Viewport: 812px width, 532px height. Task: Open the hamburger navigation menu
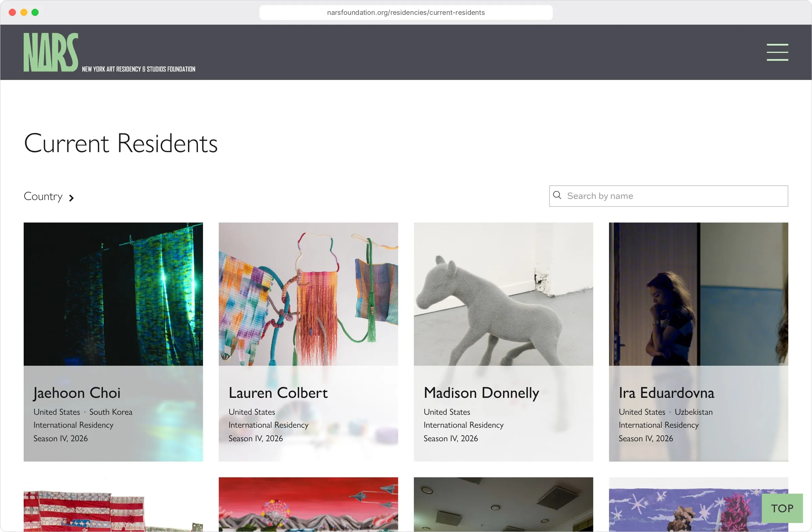pyautogui.click(x=777, y=52)
